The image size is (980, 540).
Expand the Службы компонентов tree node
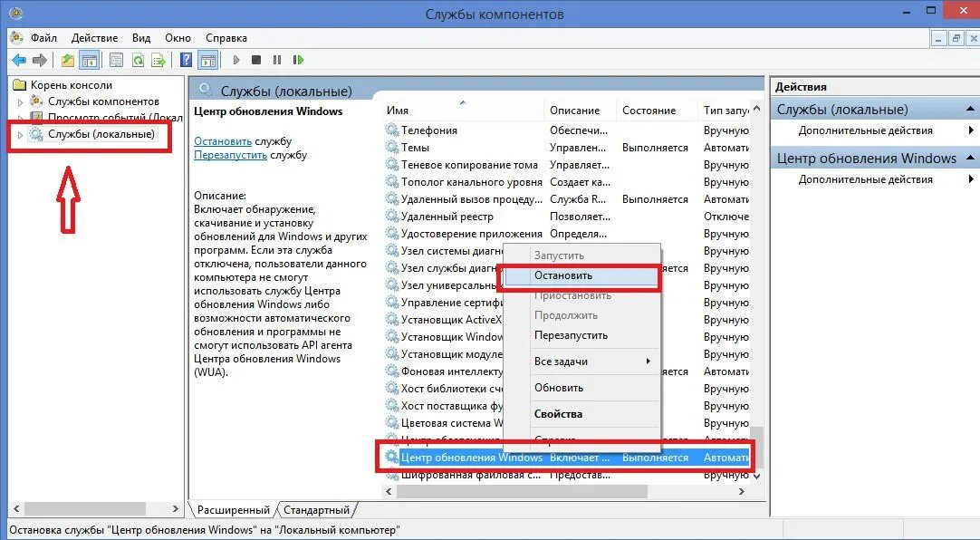click(x=20, y=101)
